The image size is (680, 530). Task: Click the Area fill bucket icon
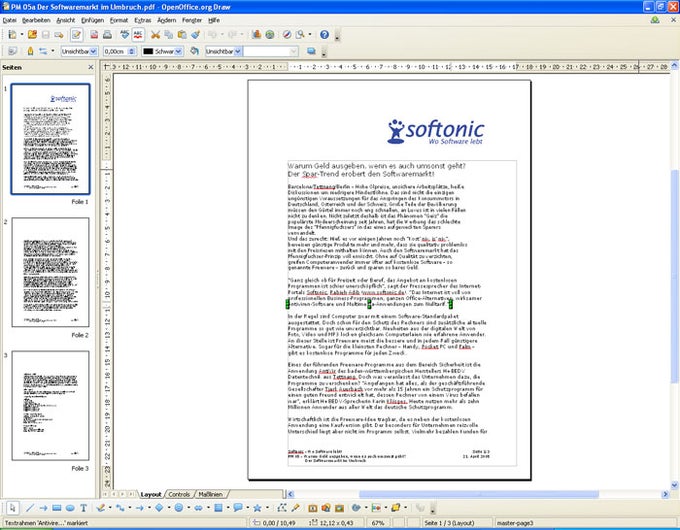click(x=195, y=51)
